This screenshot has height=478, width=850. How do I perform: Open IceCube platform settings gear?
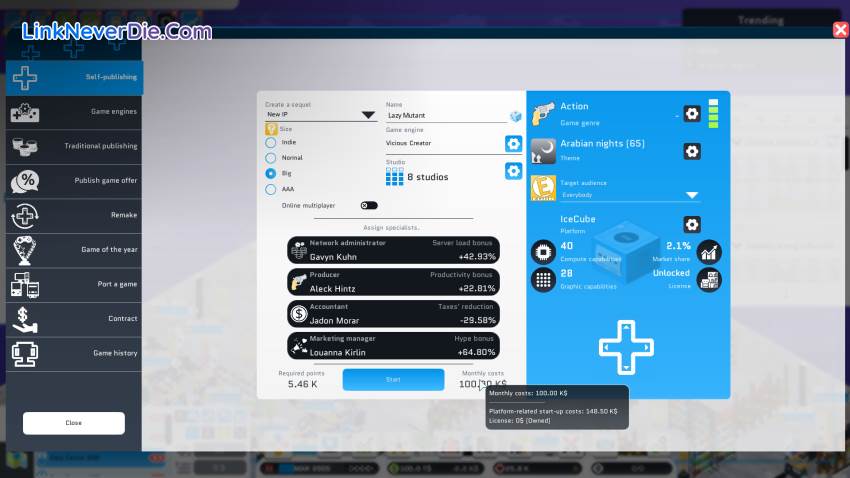pos(691,224)
